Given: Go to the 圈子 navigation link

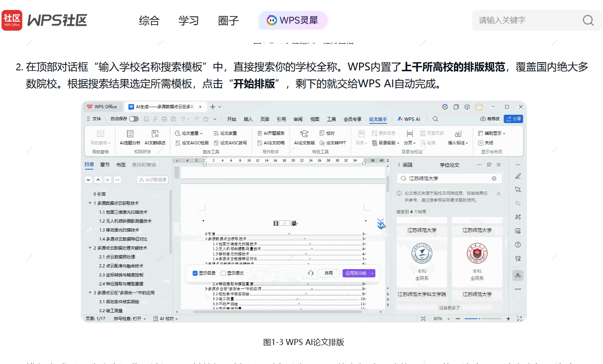Looking at the screenshot, I should pos(228,20).
